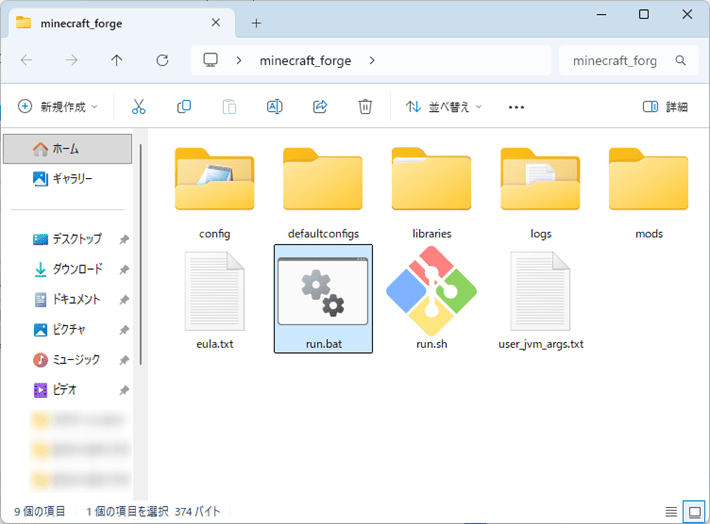Image resolution: width=710 pixels, height=524 pixels.
Task: Go forward with the right arrow
Action: 72,60
